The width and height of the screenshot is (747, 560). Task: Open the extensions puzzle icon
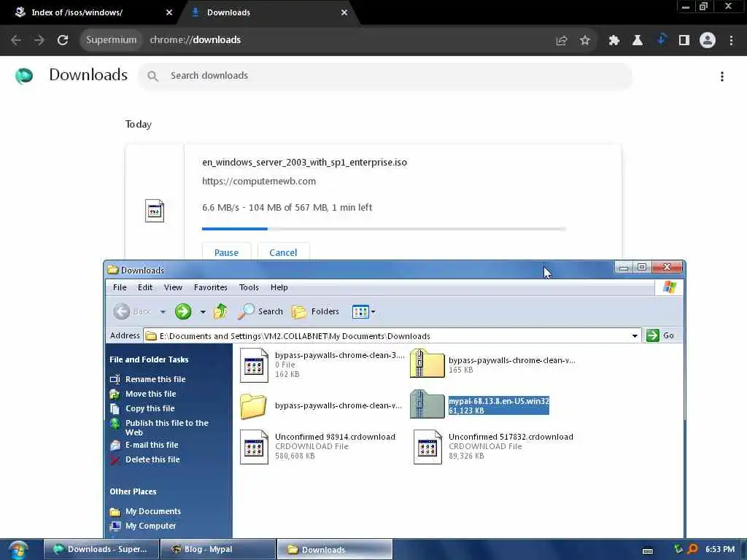pyautogui.click(x=614, y=41)
